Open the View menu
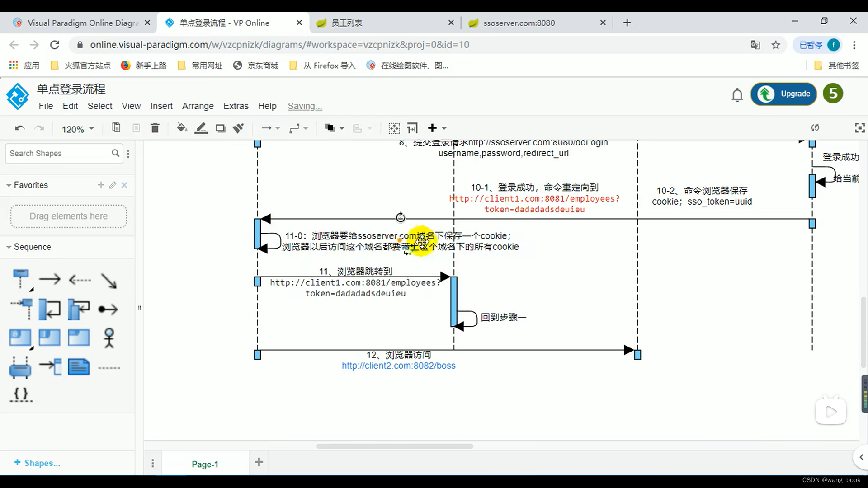This screenshot has width=868, height=488. (x=131, y=106)
